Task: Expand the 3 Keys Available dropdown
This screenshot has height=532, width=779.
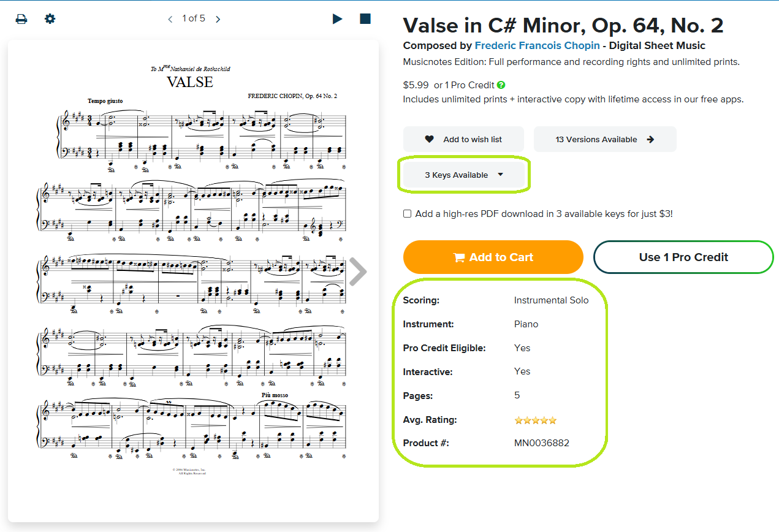Action: (x=465, y=175)
